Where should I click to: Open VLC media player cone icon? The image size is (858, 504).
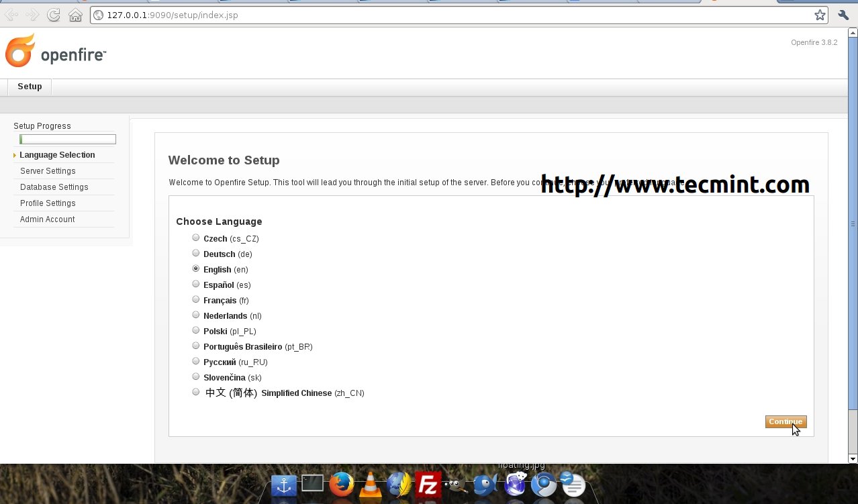click(370, 484)
